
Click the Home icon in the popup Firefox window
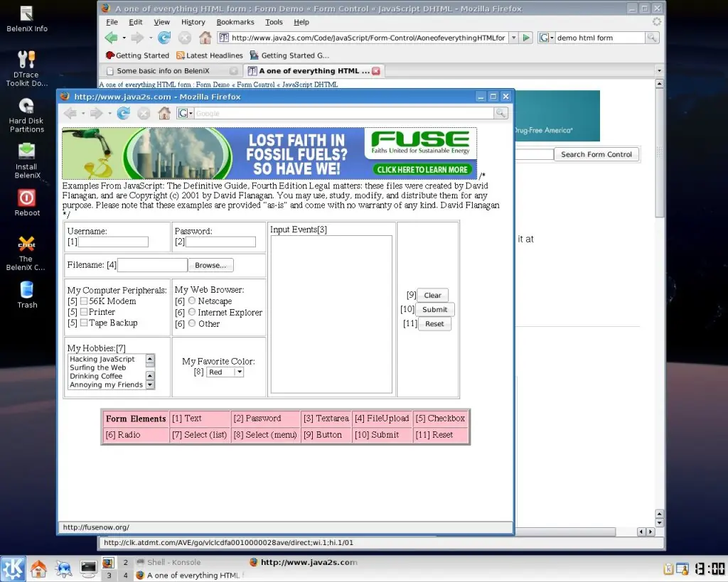coord(164,113)
